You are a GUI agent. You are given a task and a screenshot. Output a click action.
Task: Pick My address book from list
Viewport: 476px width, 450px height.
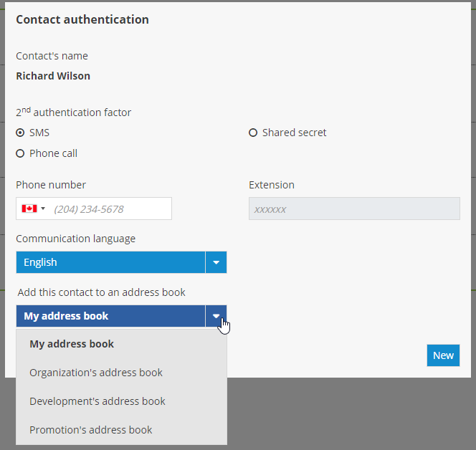72,344
